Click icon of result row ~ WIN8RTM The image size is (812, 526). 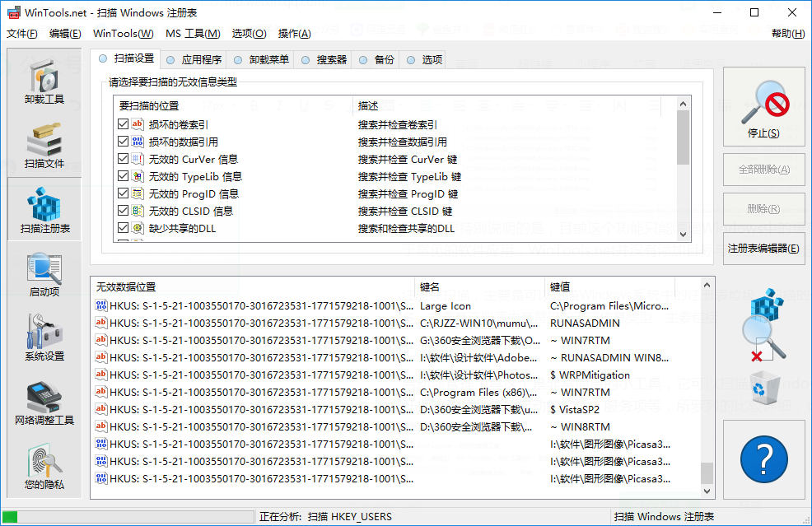(x=101, y=426)
